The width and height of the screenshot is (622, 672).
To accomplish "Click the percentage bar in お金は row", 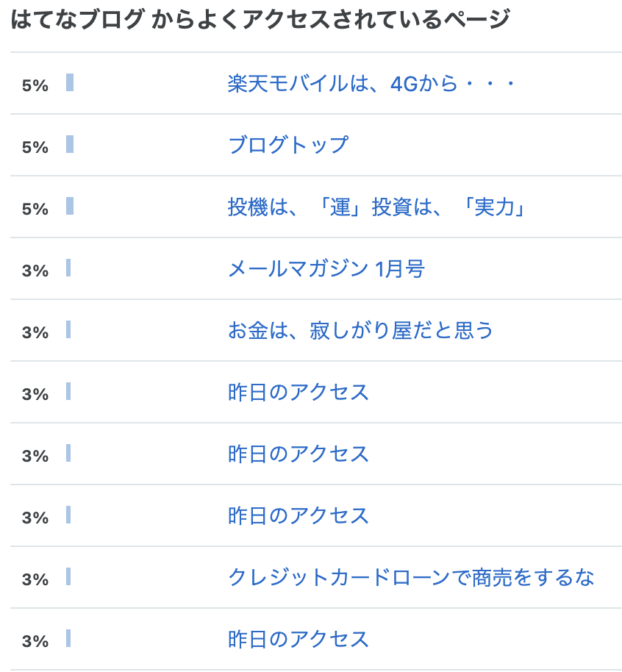I will point(68,329).
